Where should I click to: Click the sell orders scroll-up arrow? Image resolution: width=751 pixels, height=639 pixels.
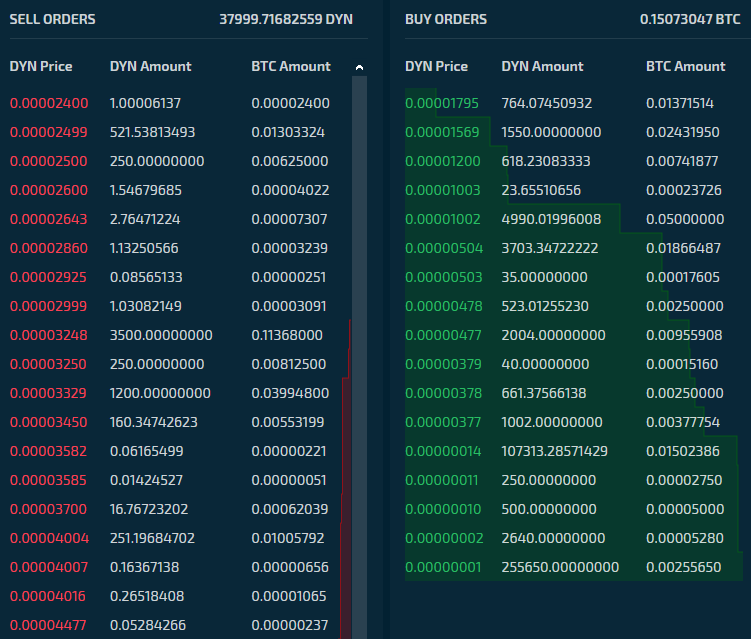(x=359, y=67)
